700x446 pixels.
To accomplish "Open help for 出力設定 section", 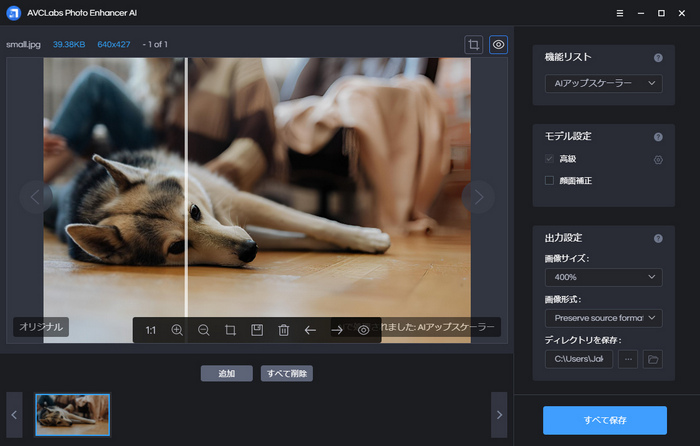I will point(658,238).
